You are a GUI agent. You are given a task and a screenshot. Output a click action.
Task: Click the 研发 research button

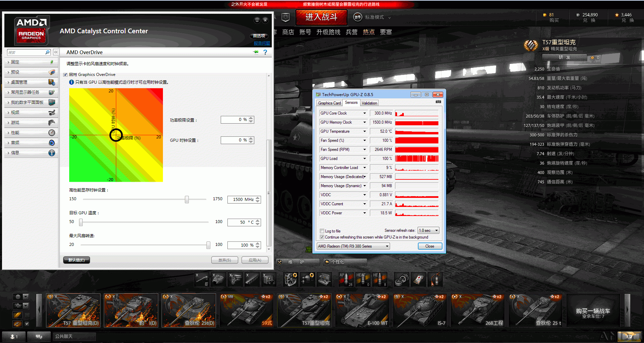point(564,57)
